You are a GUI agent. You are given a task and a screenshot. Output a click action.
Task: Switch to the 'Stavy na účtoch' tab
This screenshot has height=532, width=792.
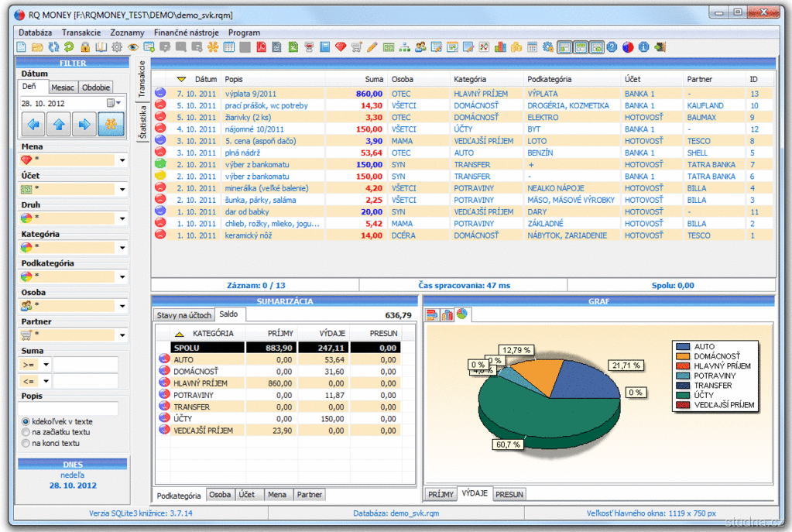(183, 315)
